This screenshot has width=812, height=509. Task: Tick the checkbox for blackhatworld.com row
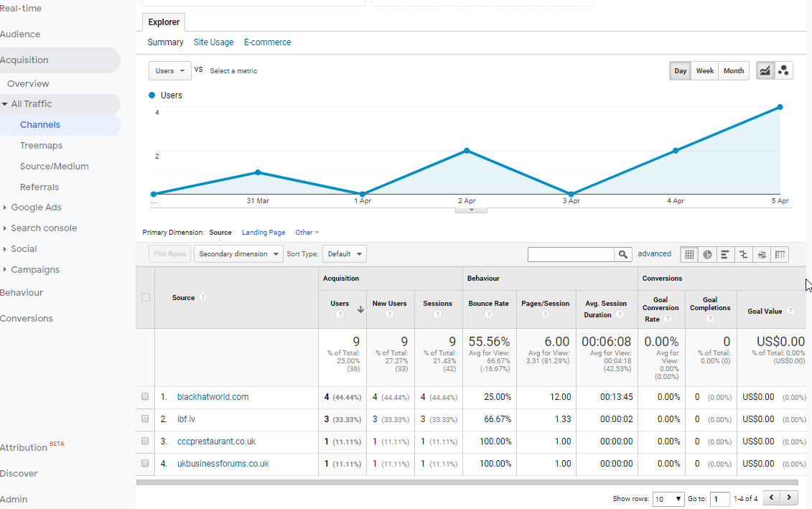(146, 397)
